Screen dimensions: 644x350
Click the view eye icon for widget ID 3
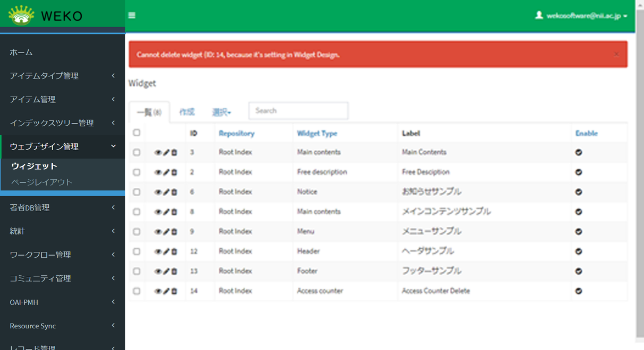pyautogui.click(x=158, y=153)
